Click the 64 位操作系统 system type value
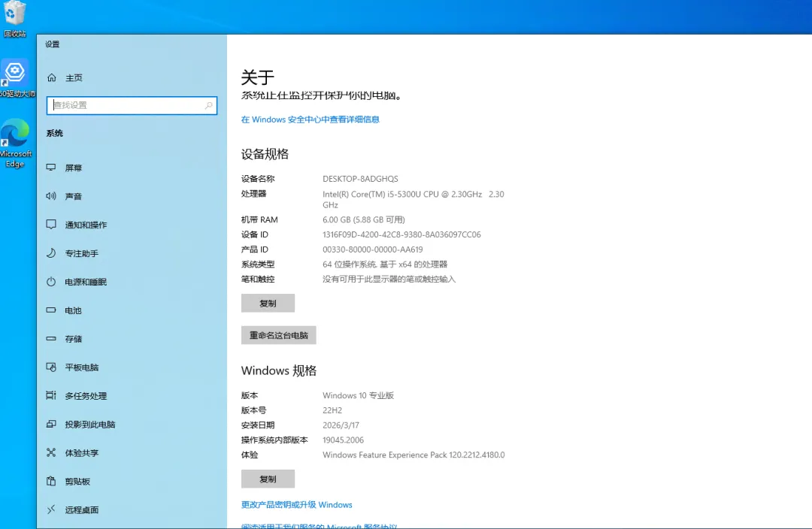The width and height of the screenshot is (812, 529). [x=385, y=264]
